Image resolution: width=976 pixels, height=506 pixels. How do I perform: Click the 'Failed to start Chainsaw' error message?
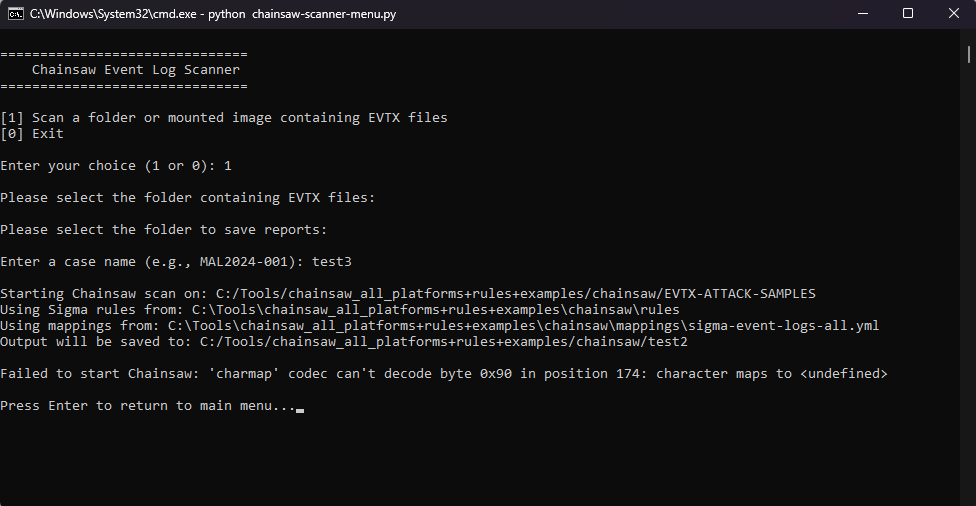[x=444, y=374]
